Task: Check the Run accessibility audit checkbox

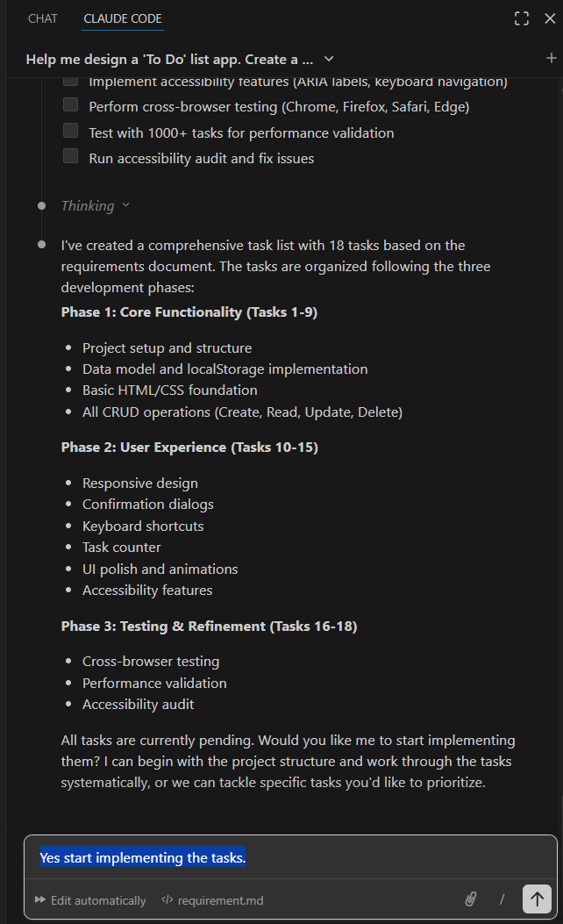Action: 71,157
